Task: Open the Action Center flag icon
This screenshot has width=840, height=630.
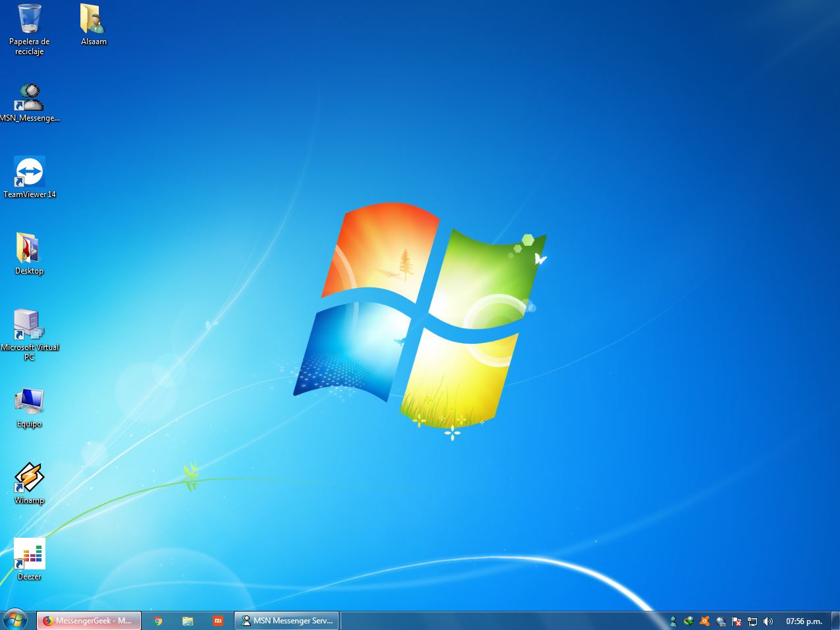Action: [x=737, y=621]
